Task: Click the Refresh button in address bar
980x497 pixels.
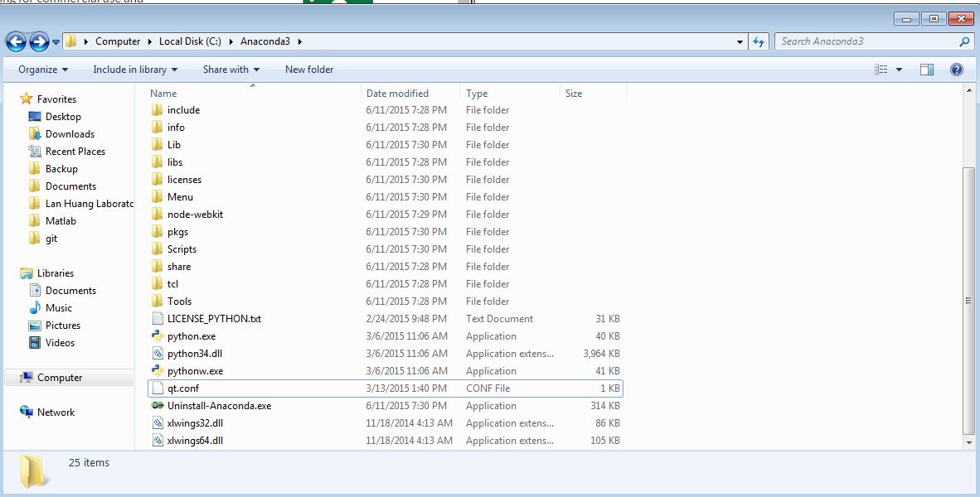Action: (758, 42)
